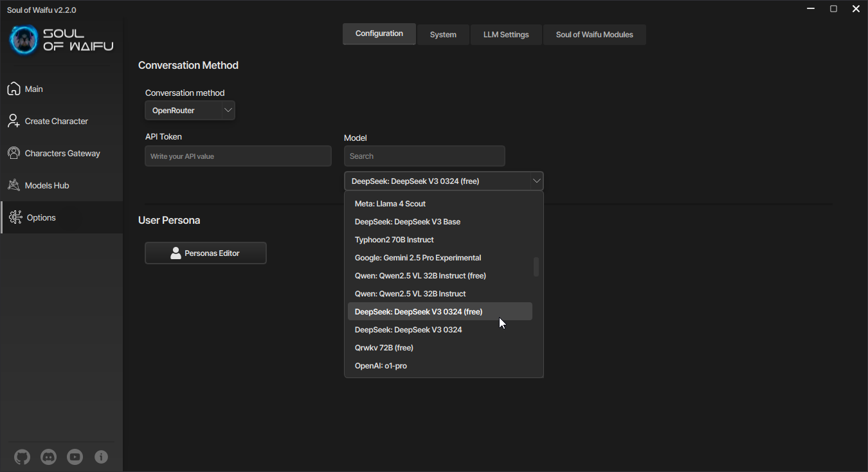The image size is (868, 472).
Task: Click the API Token input field
Action: [x=238, y=156]
